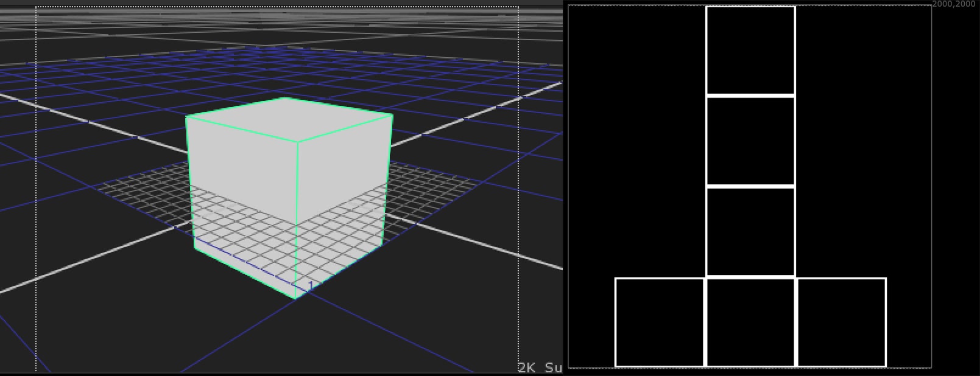Select the topmost UV square
980x376 pixels.
750,50
